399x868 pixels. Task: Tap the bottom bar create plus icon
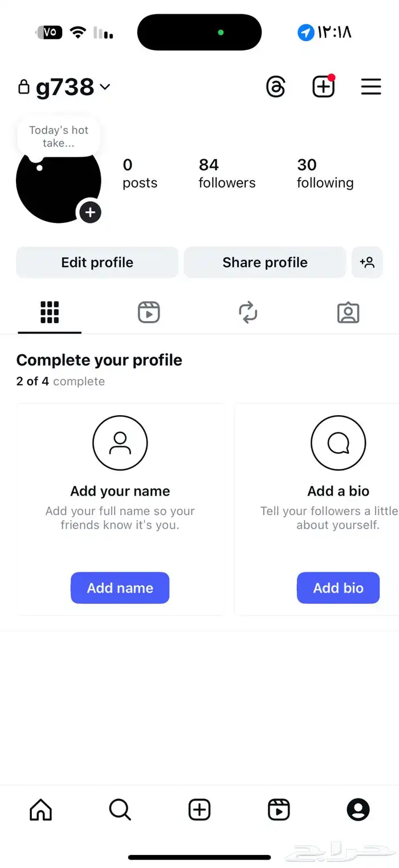click(x=199, y=809)
